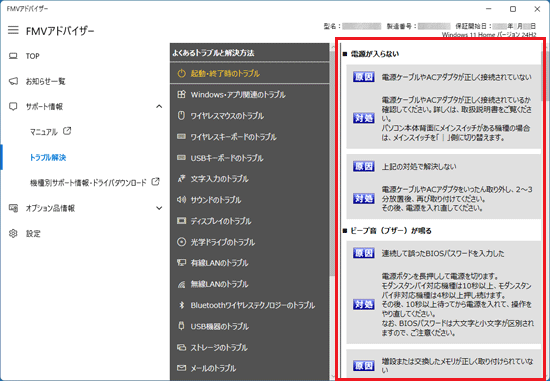Click the 光学ドライブ disc icon
The height and width of the screenshot is (381, 550).
point(181,242)
